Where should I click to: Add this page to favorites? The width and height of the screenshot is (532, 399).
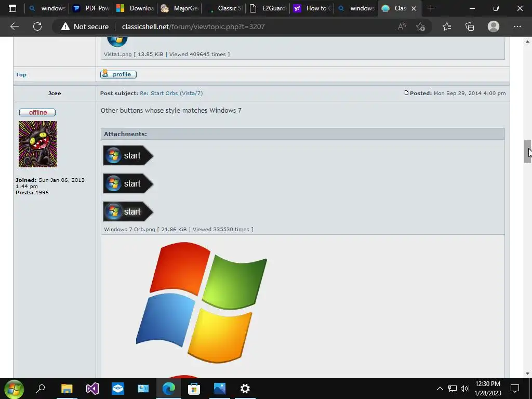pos(421,26)
